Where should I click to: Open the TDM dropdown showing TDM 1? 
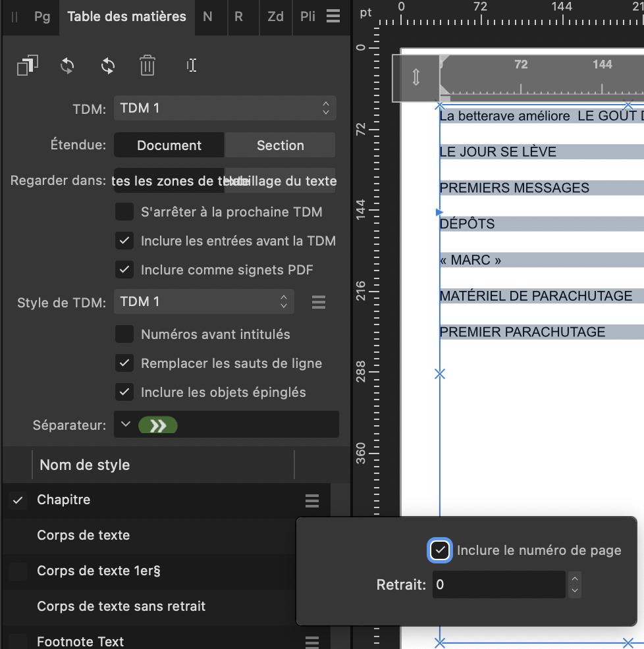coord(225,108)
